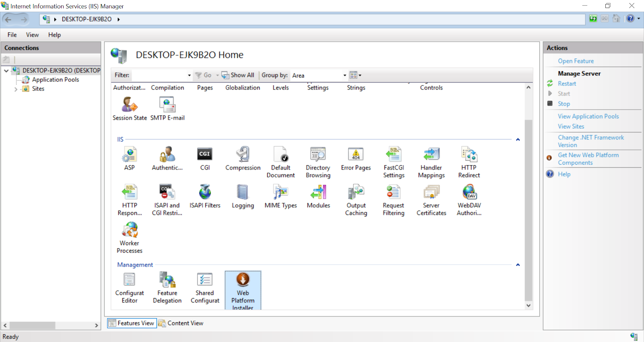
Task: Expand the address bar DESKTOP-EJK9B2O arrow
Action: coord(119,19)
